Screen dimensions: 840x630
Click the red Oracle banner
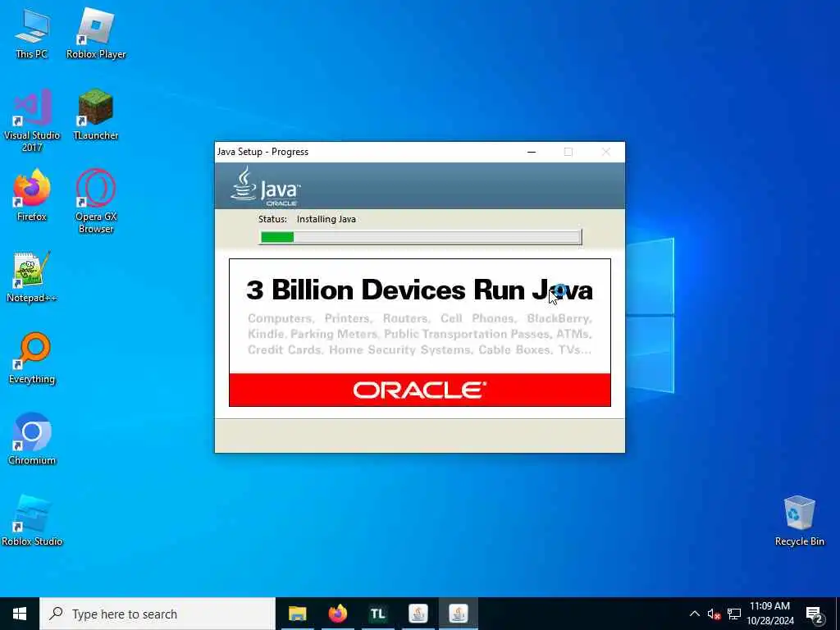tap(420, 390)
